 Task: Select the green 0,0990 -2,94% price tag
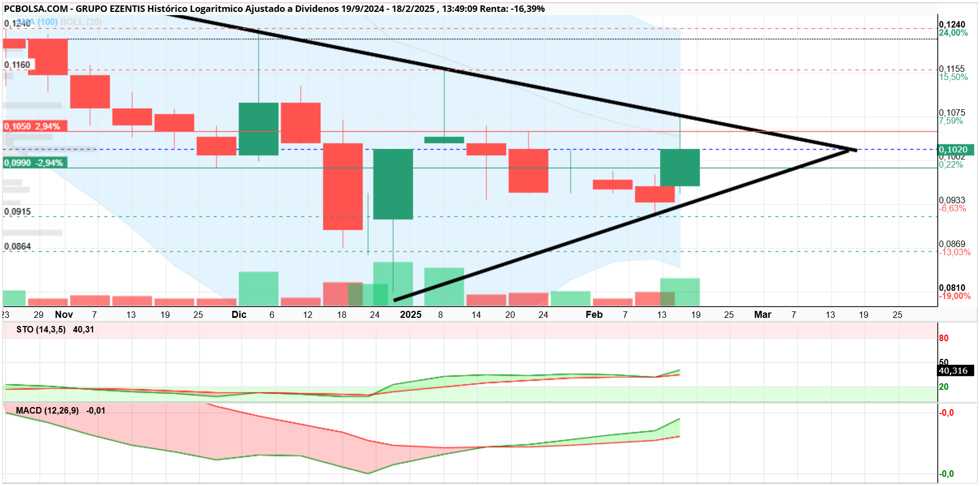(35, 163)
